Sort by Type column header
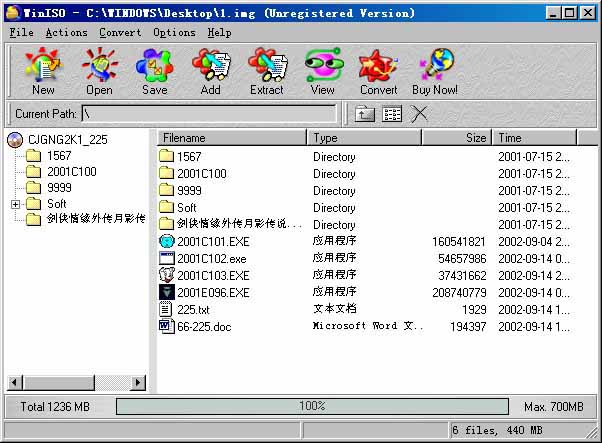This screenshot has height=443, width=602. (x=364, y=138)
